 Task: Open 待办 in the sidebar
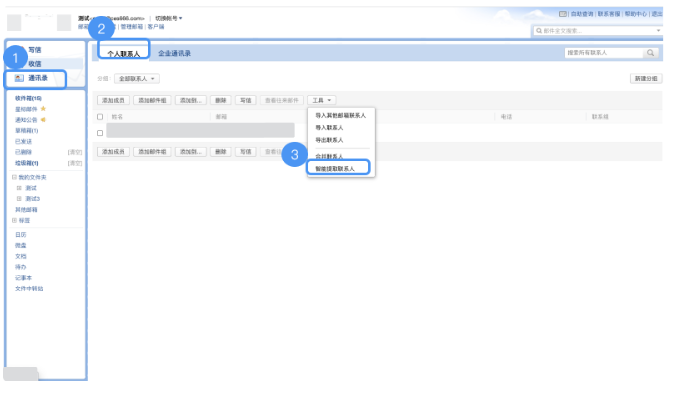click(x=21, y=267)
